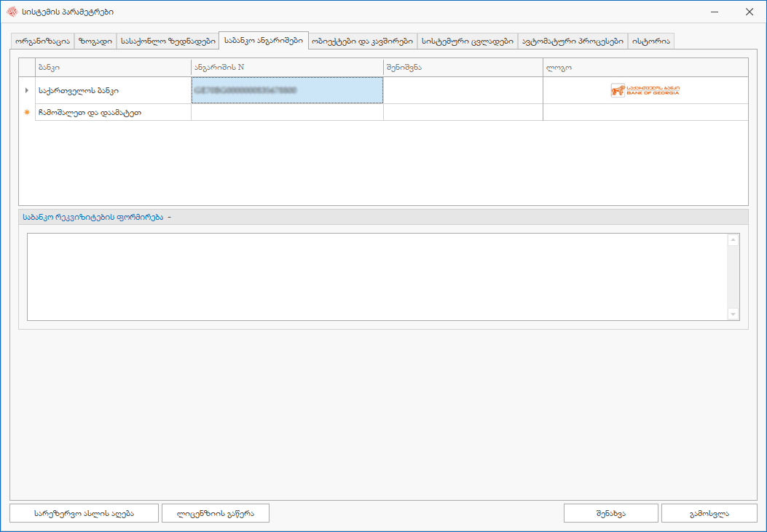Open the ავტომატური პროცესები tab
This screenshot has height=532, width=767.
click(572, 41)
